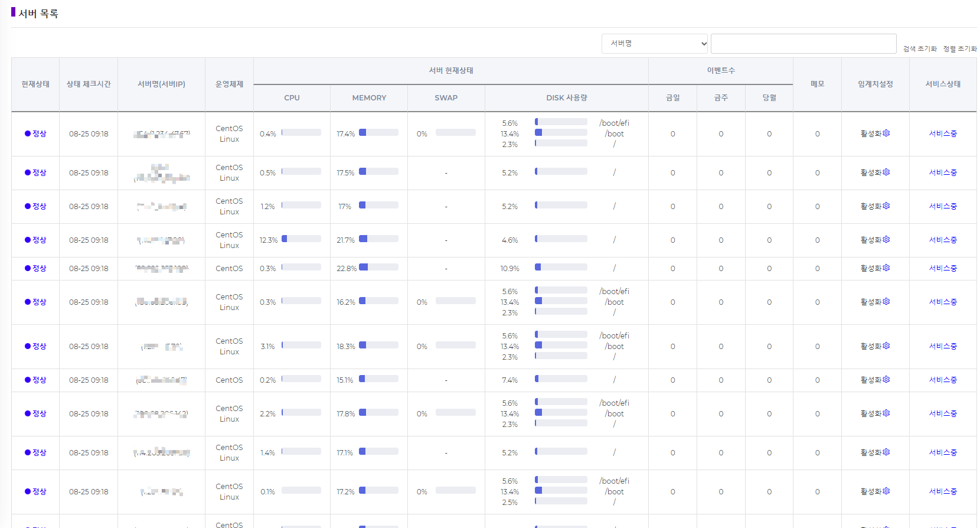Image resolution: width=980 pixels, height=528 pixels.
Task: Click the blue status dot in the 1.2% CPU row
Action: coord(28,206)
